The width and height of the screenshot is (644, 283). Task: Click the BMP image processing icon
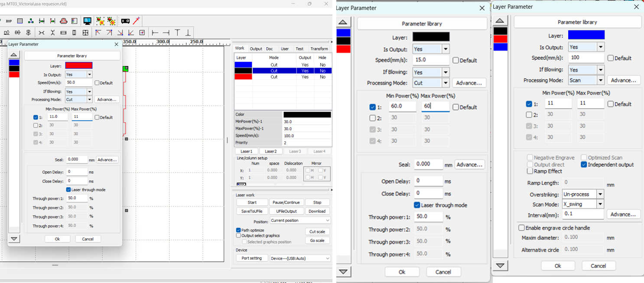pos(9,21)
